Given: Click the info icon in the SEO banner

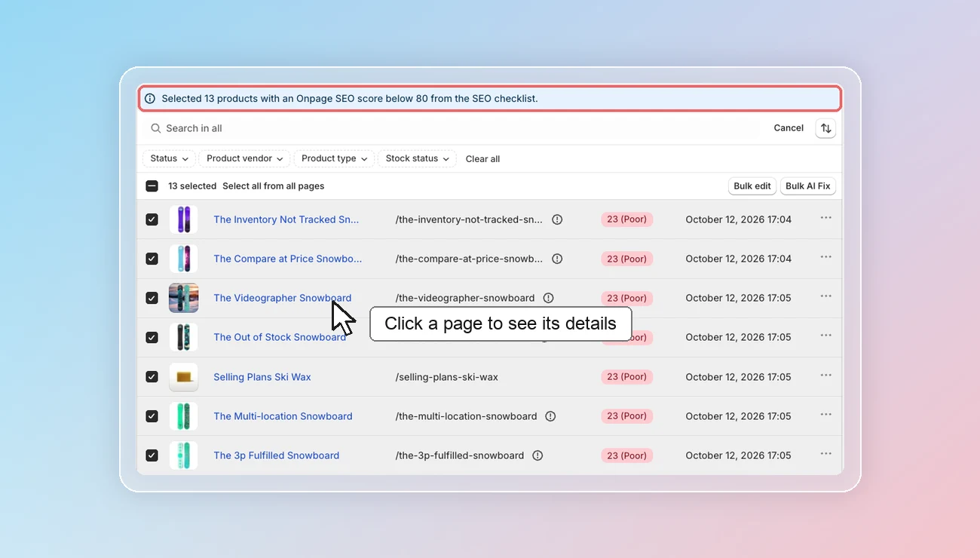Looking at the screenshot, I should pyautogui.click(x=150, y=99).
